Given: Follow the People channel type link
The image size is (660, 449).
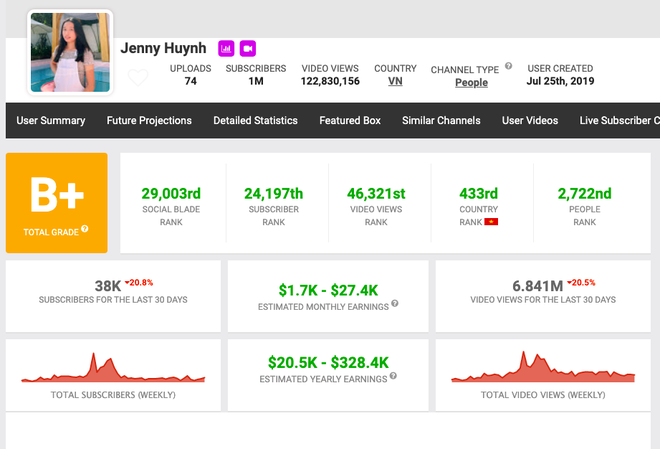Looking at the screenshot, I should pos(471,82).
